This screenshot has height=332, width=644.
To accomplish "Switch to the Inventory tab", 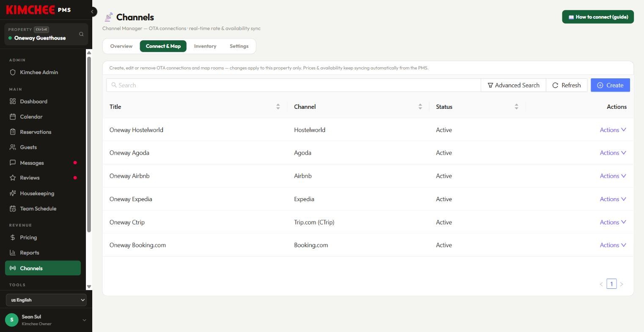I will [205, 46].
